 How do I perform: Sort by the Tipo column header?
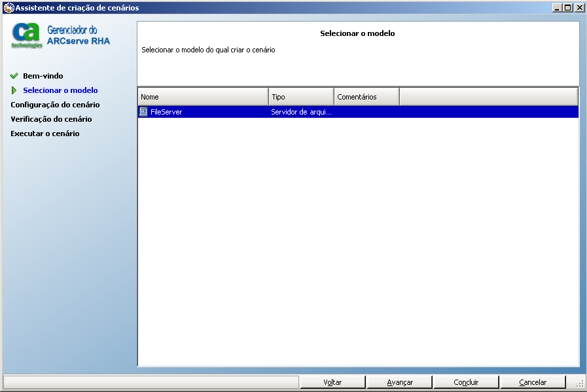point(301,97)
